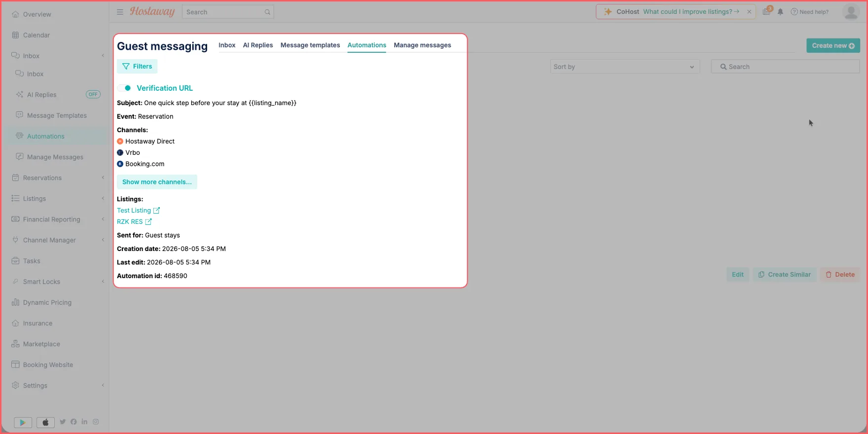Focus the automations Search field
The image size is (868, 434).
[785, 67]
